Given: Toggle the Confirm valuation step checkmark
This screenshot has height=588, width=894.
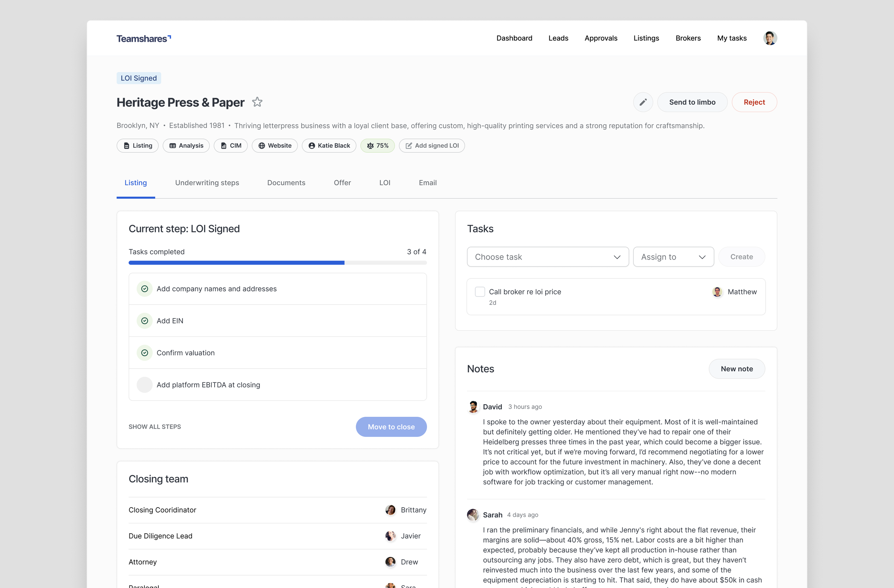Looking at the screenshot, I should point(144,353).
